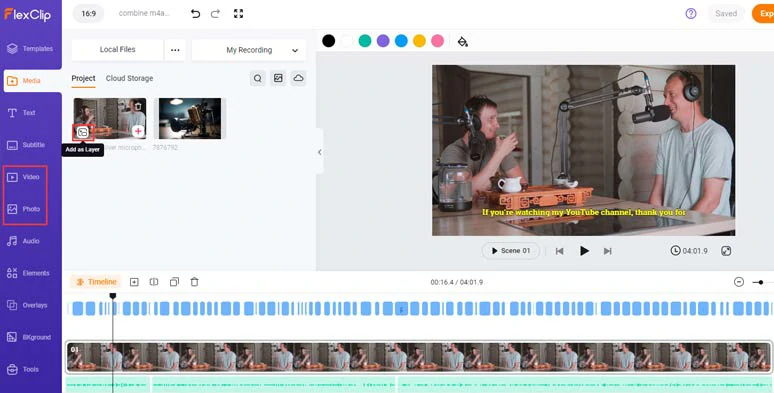Click the timeline playhead marker
The image size is (774, 393).
113,296
